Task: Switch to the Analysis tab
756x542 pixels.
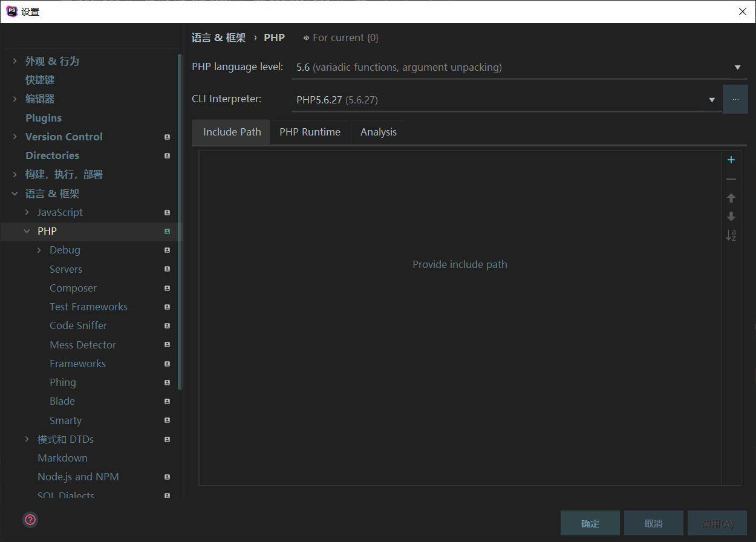Action: [x=379, y=132]
